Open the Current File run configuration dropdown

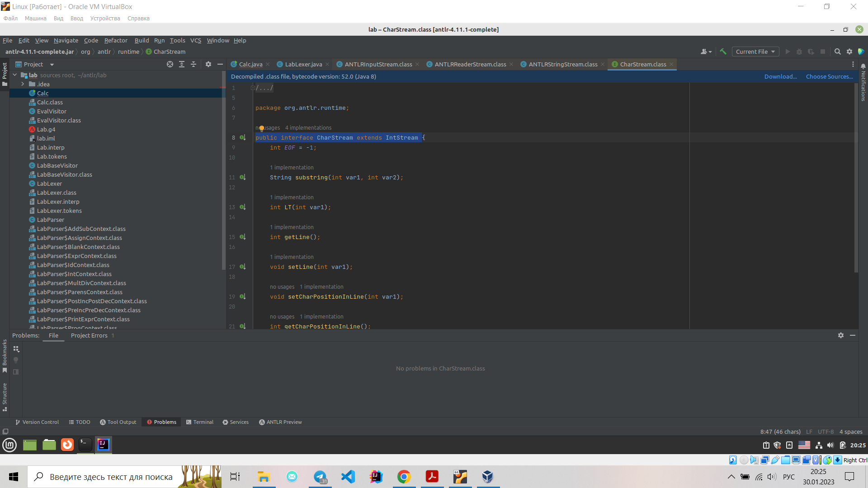click(x=755, y=52)
